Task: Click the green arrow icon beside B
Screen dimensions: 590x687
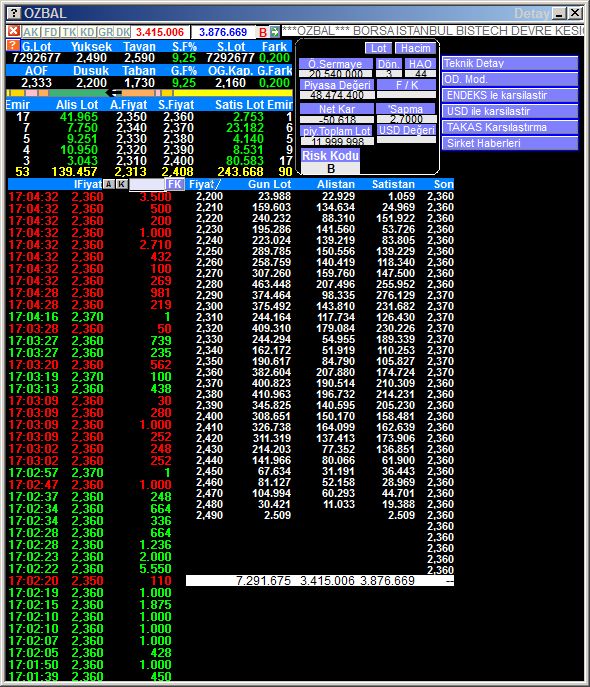Action: click(275, 32)
